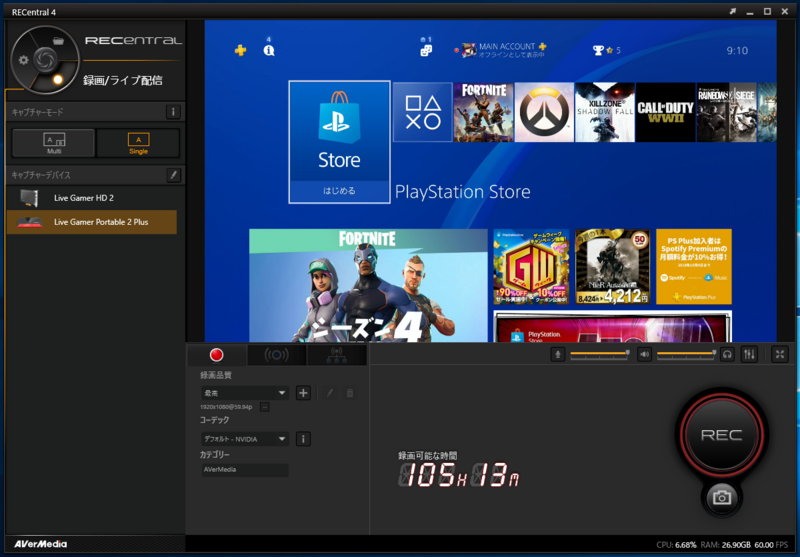Add a new recording quality profile
The width and height of the screenshot is (800, 557).
click(303, 393)
